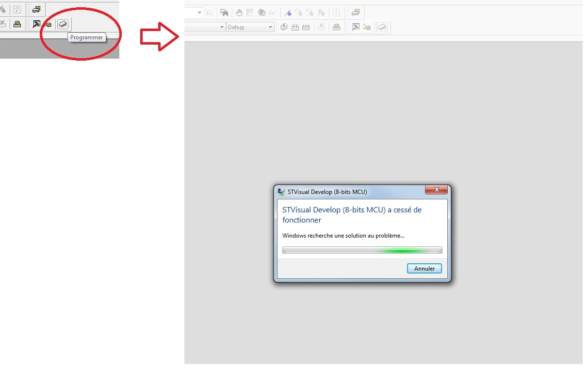Viewport: 588px width, 369px height.
Task: Click the restart arrows icon in the left inset image
Action: 17,9
